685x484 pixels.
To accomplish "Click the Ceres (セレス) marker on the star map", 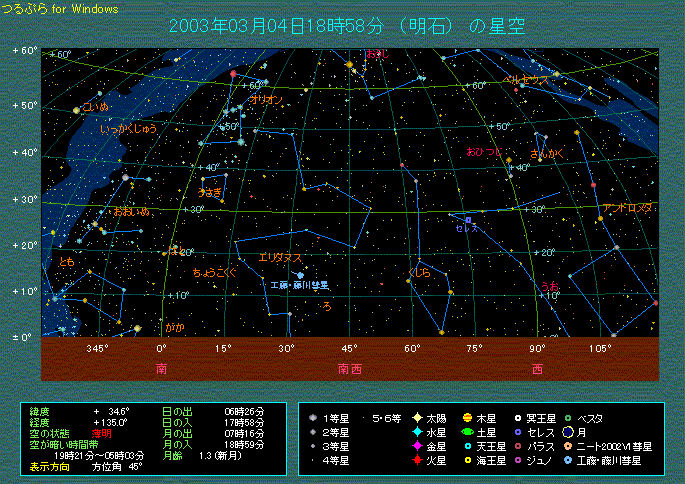I will (x=467, y=219).
